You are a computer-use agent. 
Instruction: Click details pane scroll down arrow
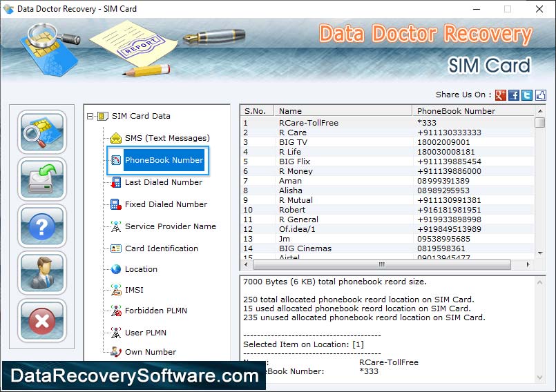(539, 378)
